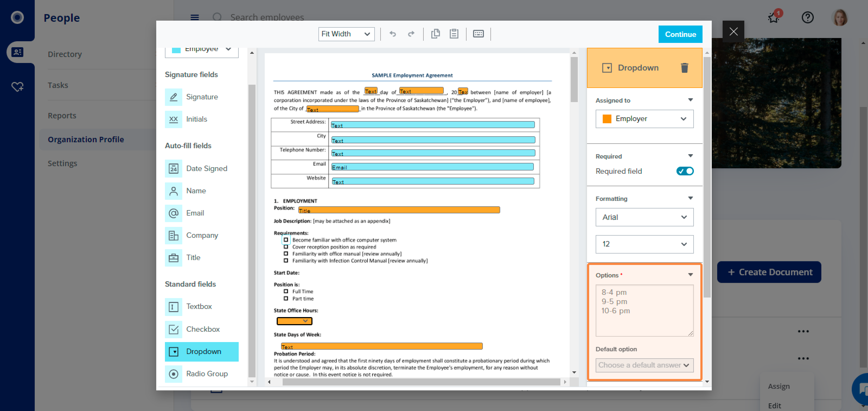Click the People directory sidebar icon

[17, 52]
